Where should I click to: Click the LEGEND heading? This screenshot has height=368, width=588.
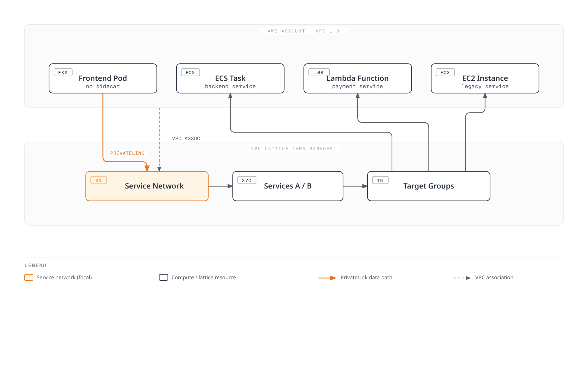[35, 265]
